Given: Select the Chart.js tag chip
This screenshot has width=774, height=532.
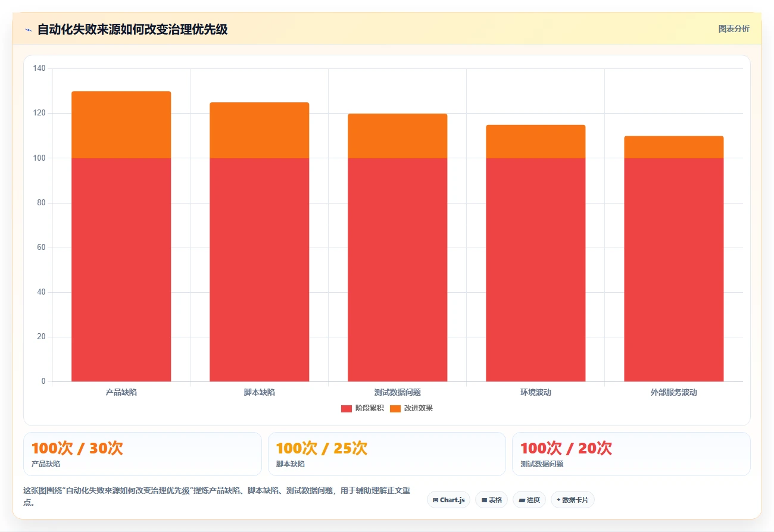Looking at the screenshot, I should [449, 500].
